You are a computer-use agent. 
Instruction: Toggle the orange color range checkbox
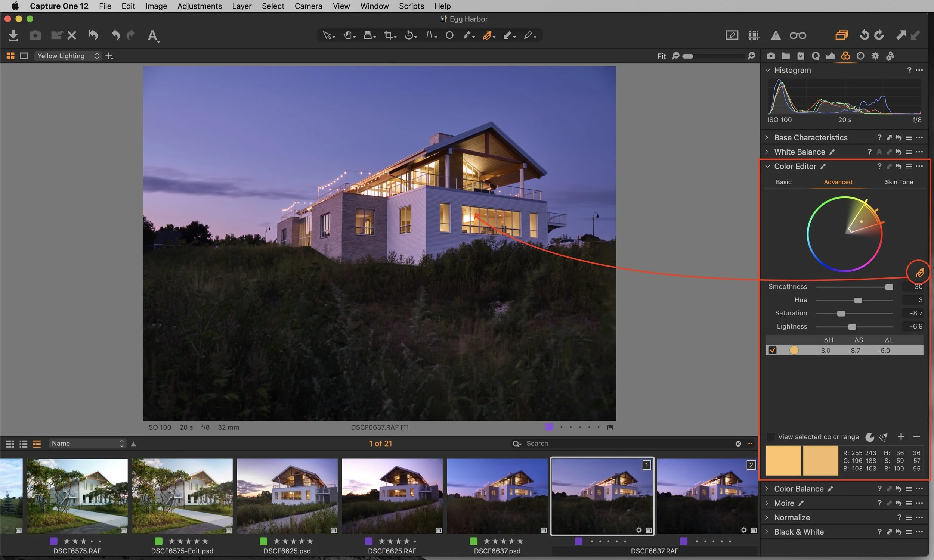[773, 350]
